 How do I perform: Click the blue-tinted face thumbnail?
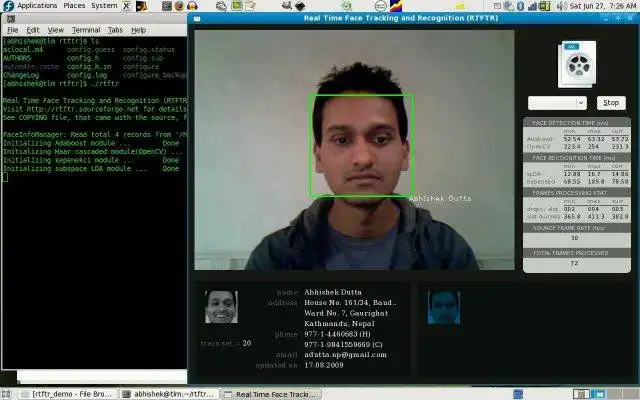444,307
